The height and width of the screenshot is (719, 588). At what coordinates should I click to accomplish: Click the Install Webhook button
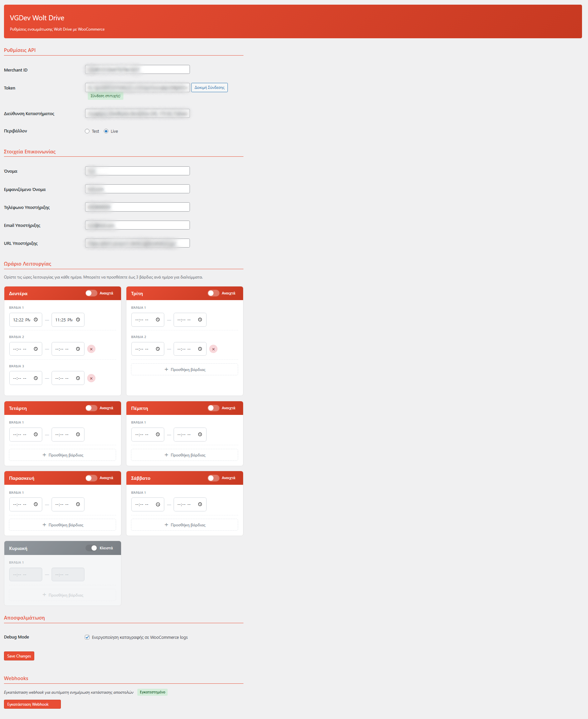click(x=32, y=704)
